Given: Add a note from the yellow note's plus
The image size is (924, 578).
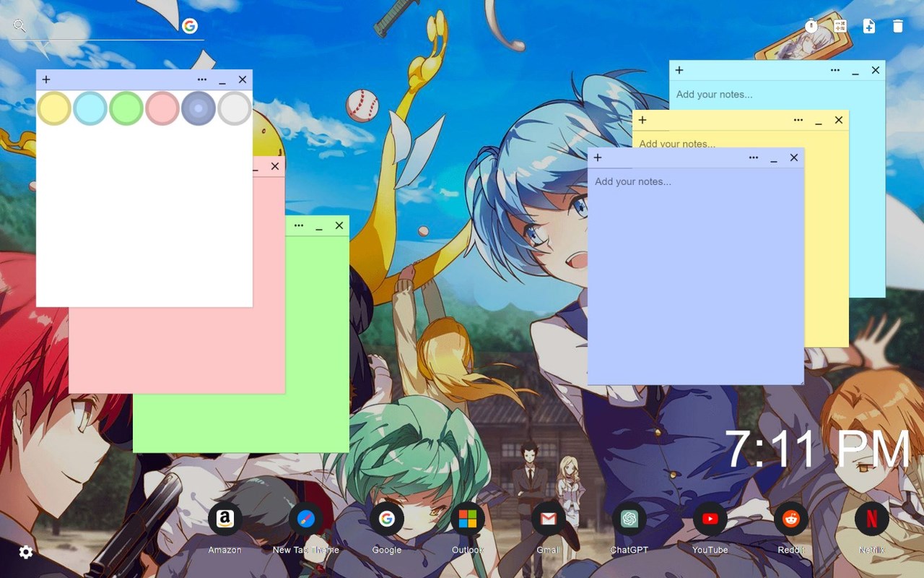Looking at the screenshot, I should point(642,120).
